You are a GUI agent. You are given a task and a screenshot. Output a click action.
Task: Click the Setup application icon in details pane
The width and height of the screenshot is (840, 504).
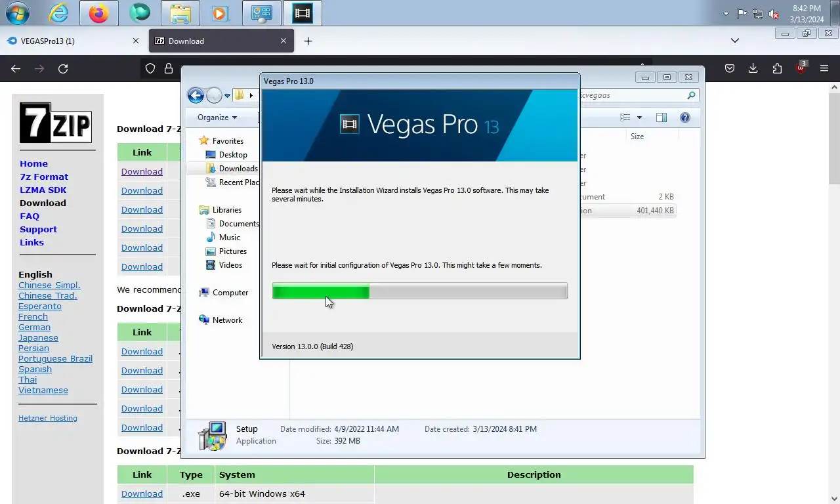[x=212, y=435]
